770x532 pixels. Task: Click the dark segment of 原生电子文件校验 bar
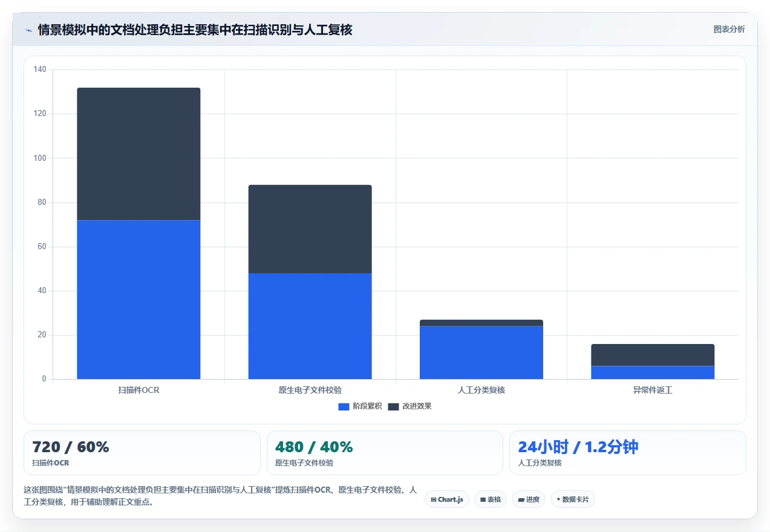(310, 229)
